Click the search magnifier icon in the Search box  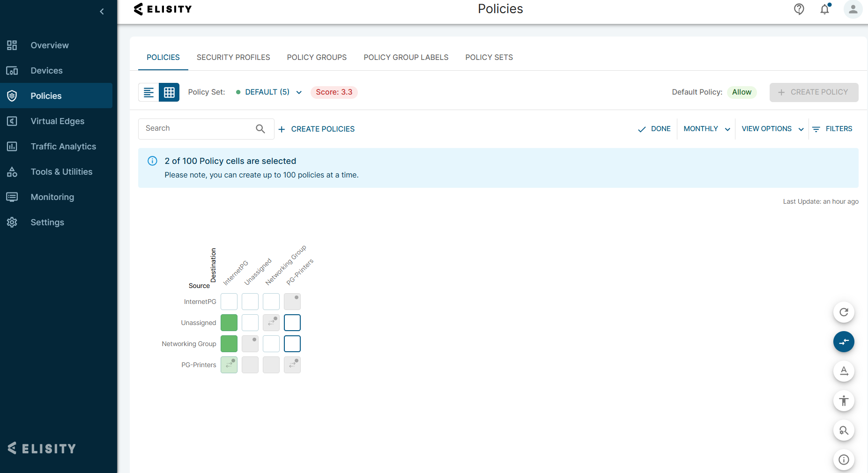point(260,129)
